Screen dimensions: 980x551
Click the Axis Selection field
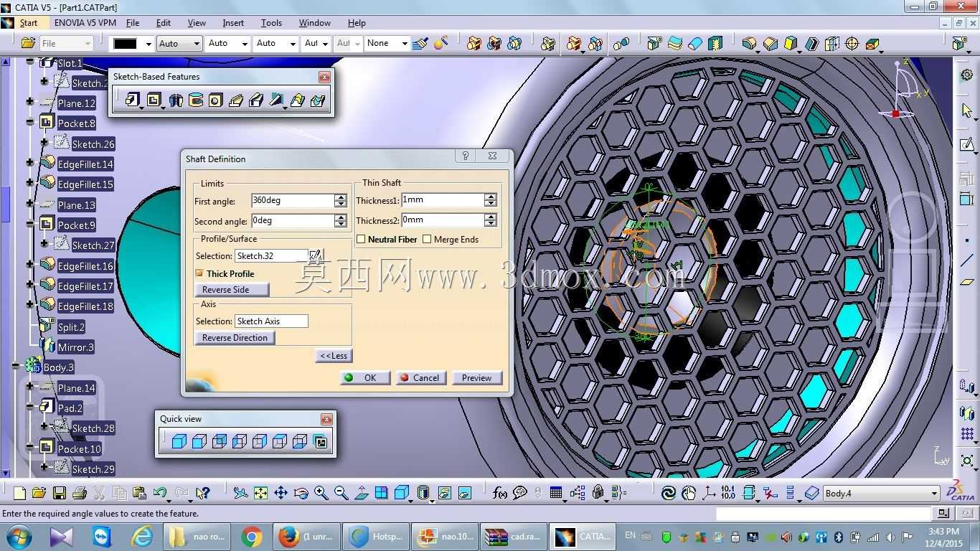271,321
